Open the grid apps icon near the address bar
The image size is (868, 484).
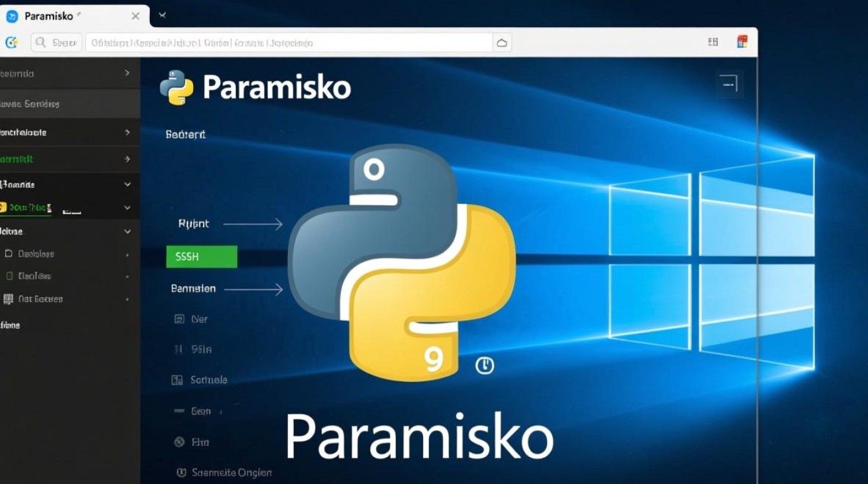point(713,41)
